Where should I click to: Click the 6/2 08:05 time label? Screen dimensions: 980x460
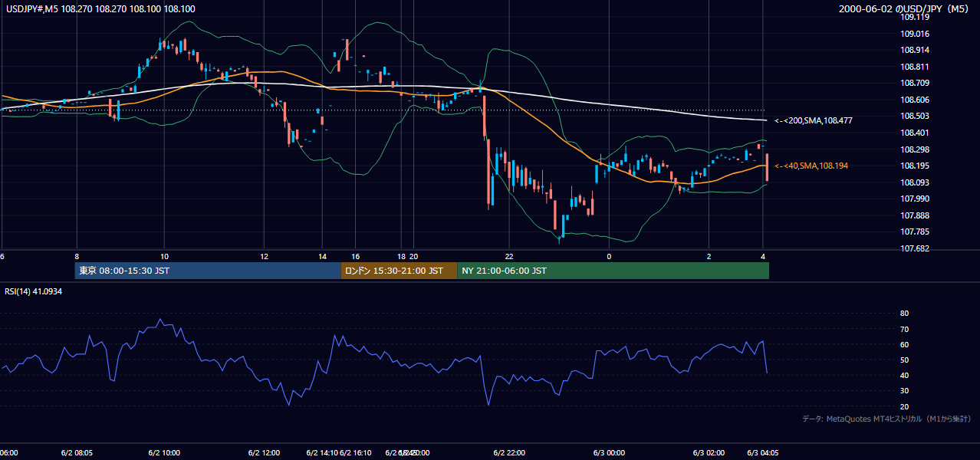77,452
